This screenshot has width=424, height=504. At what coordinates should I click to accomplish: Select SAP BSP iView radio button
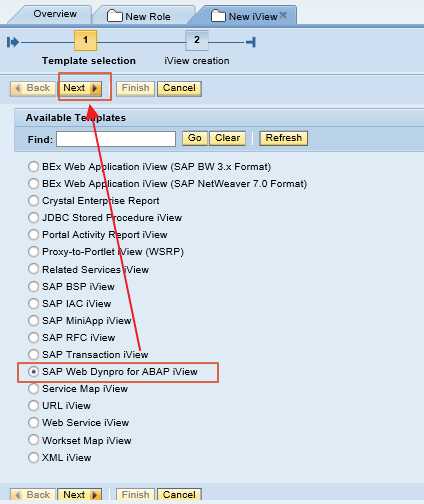(x=33, y=286)
